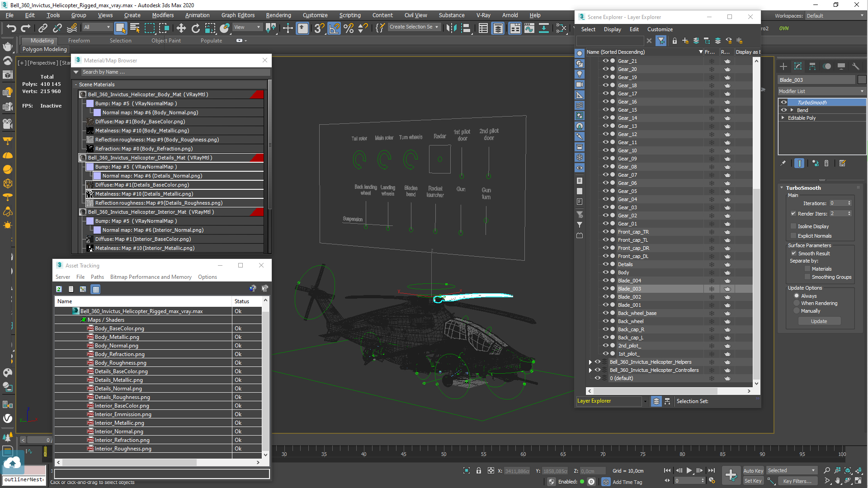Click the Polygon Modeling ribbon button

44,49
